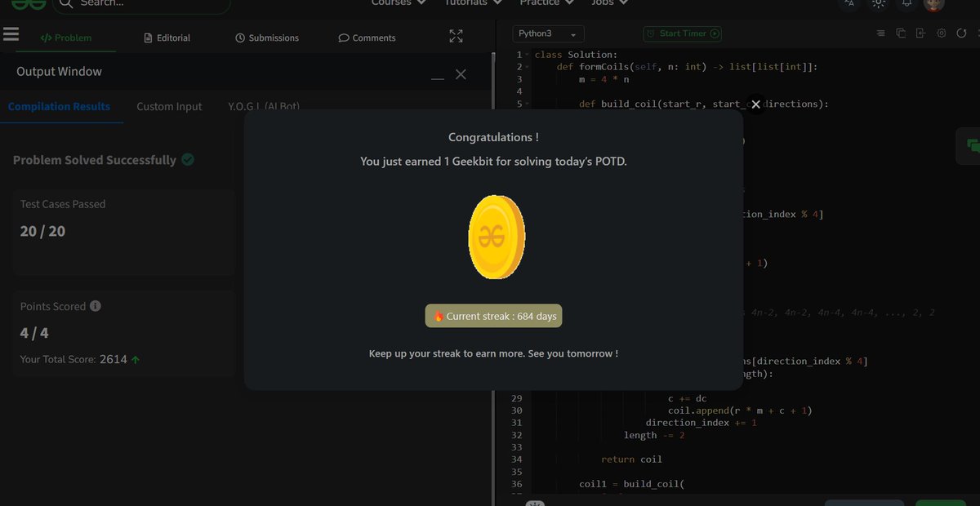Copy code using the copy icon

pos(901,33)
